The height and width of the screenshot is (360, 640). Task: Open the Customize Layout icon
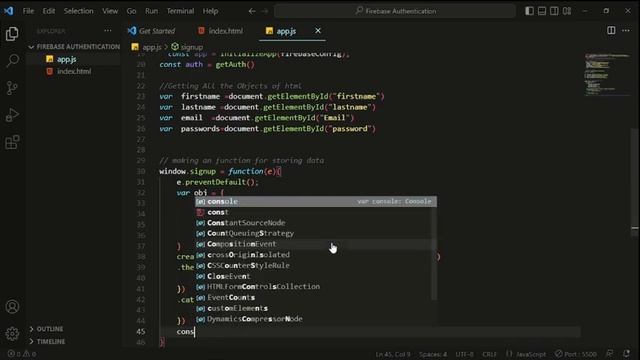tap(567, 11)
